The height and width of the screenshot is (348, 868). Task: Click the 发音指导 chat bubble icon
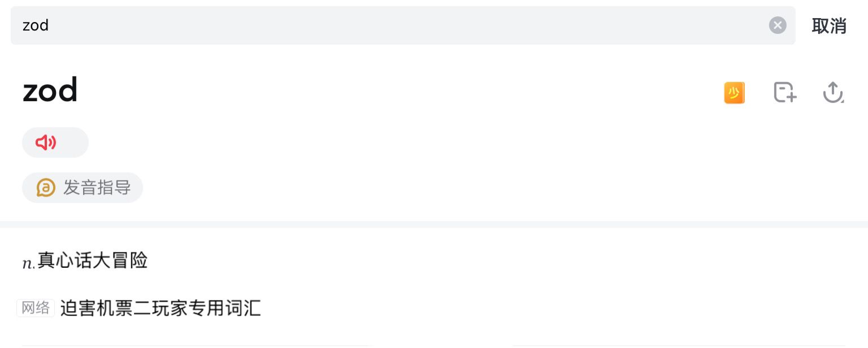(46, 188)
